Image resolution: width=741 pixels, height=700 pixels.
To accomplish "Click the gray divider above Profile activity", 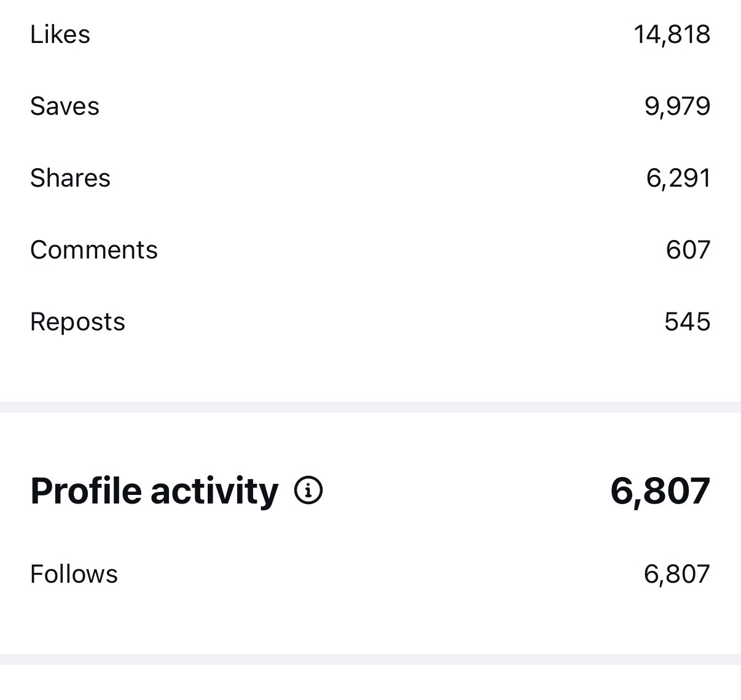I will 370,407.
